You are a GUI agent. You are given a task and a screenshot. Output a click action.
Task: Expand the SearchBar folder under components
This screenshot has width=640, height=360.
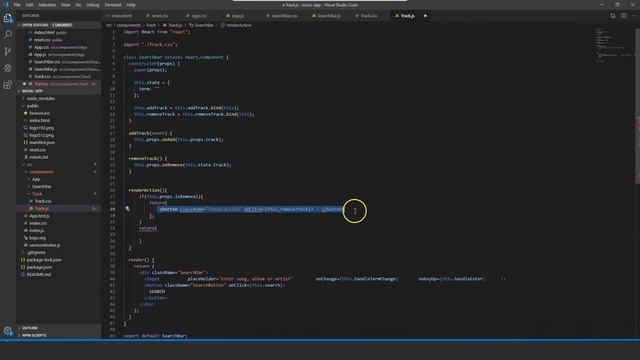pyautogui.click(x=42, y=187)
